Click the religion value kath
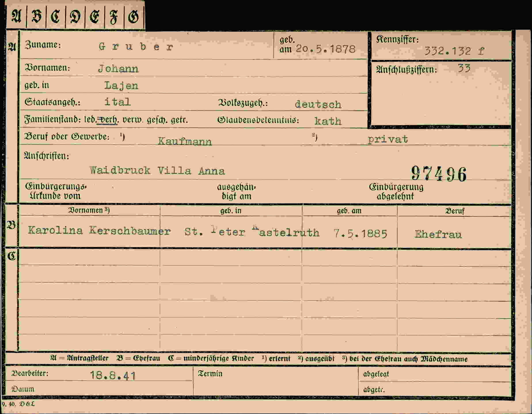The image size is (532, 414). [328, 121]
